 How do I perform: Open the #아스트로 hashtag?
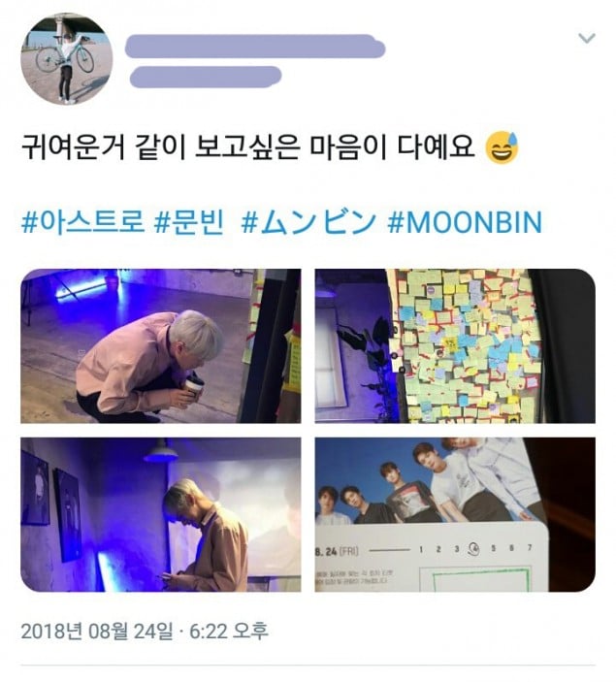[x=82, y=222]
